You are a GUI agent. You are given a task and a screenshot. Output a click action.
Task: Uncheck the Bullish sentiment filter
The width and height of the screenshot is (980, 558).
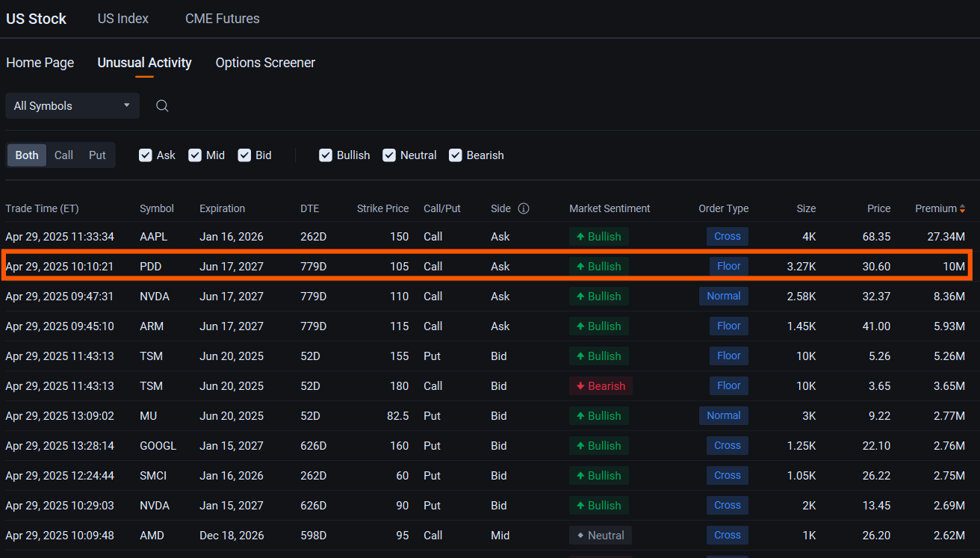(x=326, y=155)
